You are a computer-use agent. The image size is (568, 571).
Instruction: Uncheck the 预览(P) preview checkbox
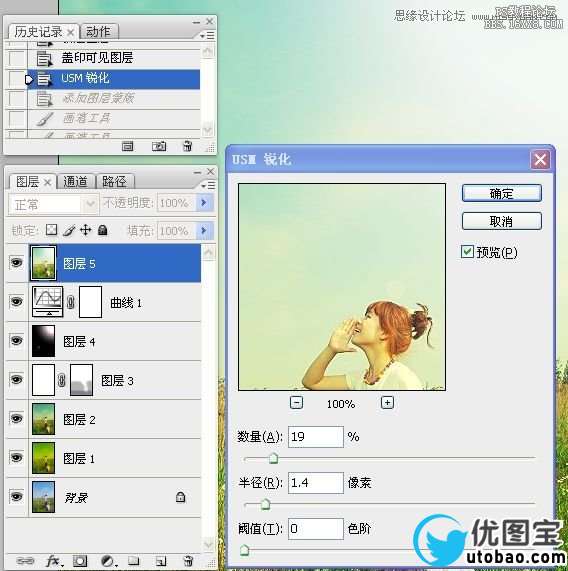tap(467, 251)
